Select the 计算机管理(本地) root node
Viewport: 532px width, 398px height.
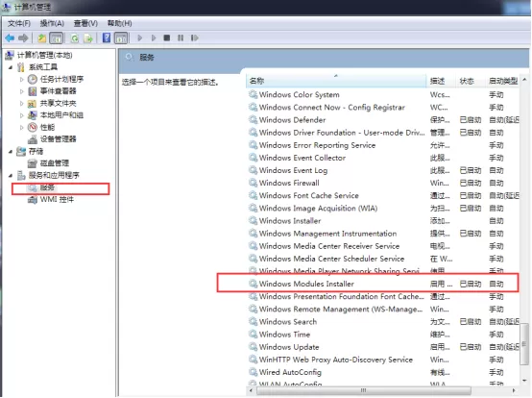44,55
